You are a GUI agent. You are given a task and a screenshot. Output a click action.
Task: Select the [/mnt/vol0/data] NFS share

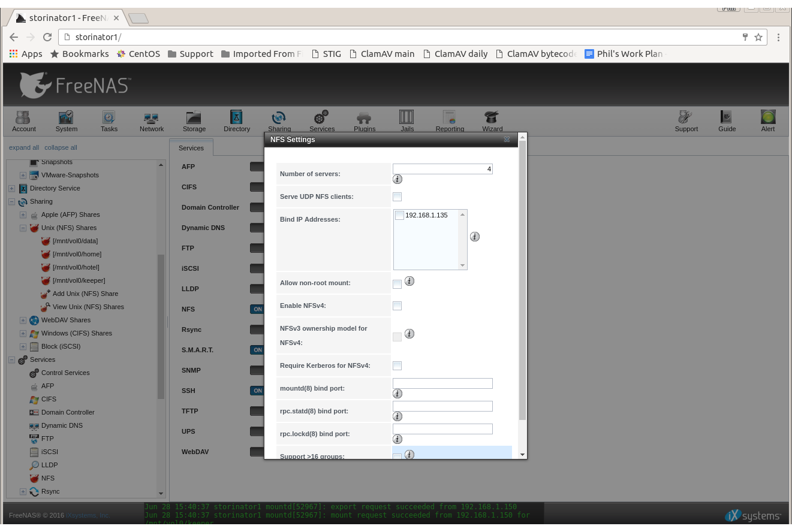pos(75,241)
